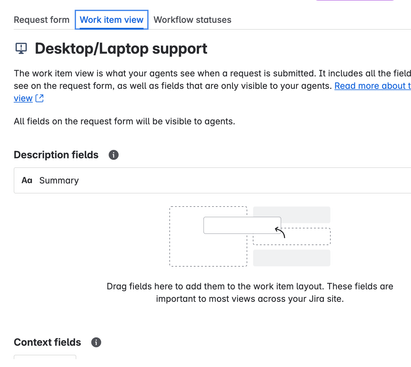Click the curved arrow in the drag illustration
The height and width of the screenshot is (367, 411).
point(280,232)
